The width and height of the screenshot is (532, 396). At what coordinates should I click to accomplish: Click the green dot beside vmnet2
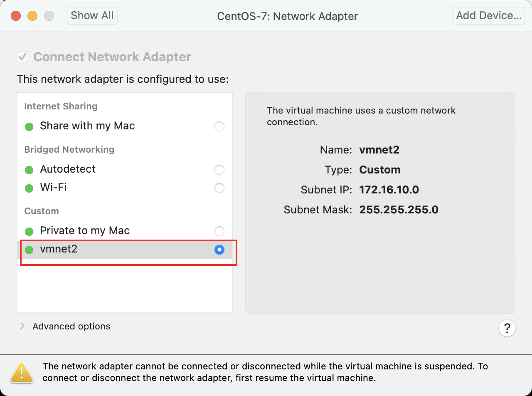(29, 250)
